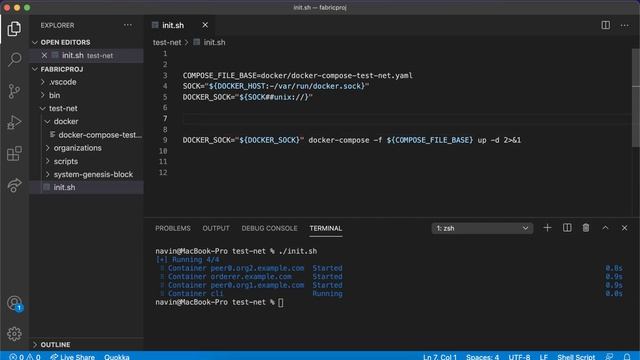Image resolution: width=640 pixels, height=360 pixels.
Task: Change end of line sequence LF
Action: [544, 357]
